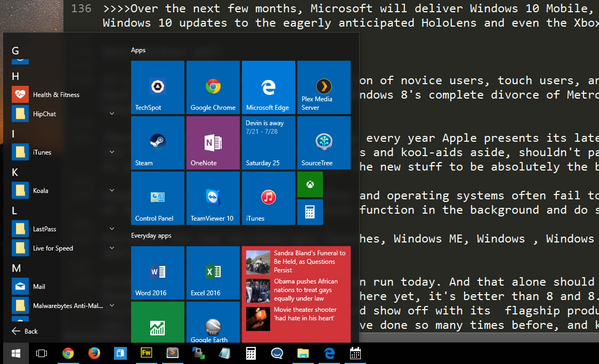599x364 pixels.
Task: Click the Windows Start button
Action: point(16,353)
